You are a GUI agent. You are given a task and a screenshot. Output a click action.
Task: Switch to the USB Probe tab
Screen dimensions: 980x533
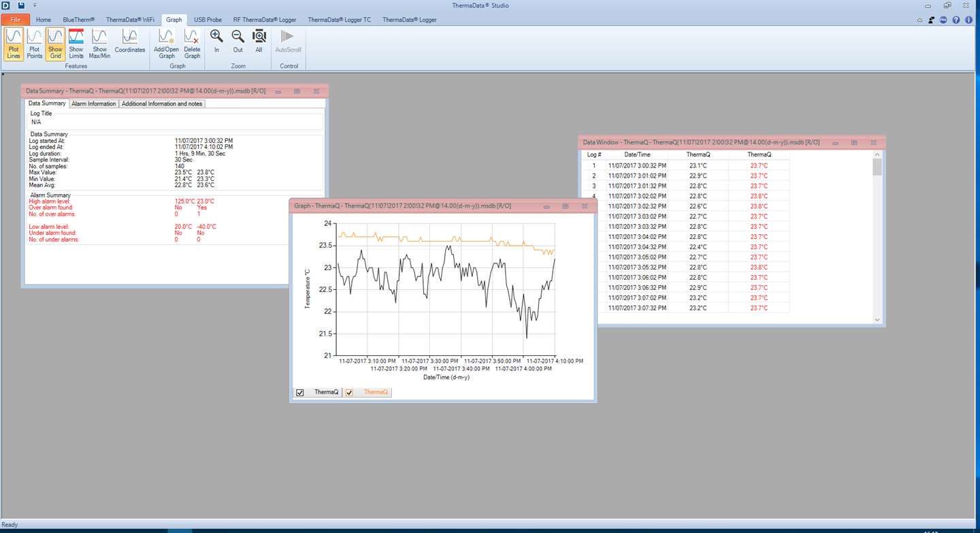(x=208, y=20)
